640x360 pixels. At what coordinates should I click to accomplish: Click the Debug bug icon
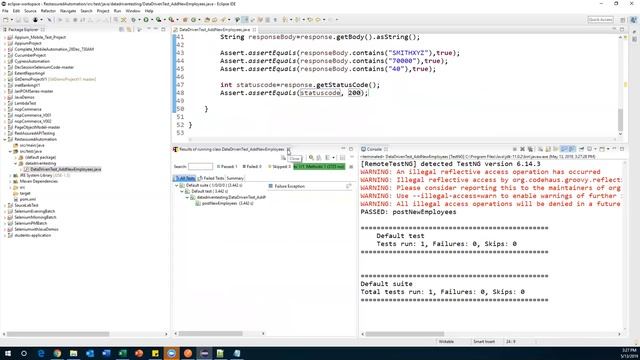pos(133,20)
